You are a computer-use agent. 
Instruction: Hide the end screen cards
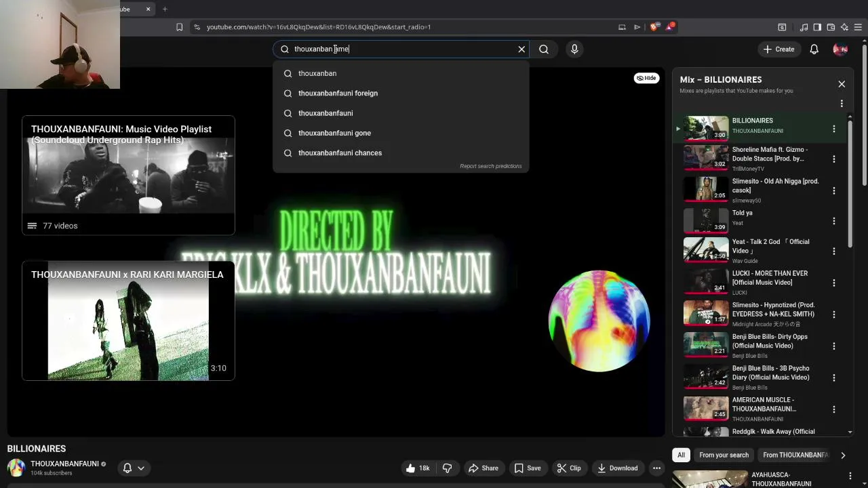click(x=646, y=78)
